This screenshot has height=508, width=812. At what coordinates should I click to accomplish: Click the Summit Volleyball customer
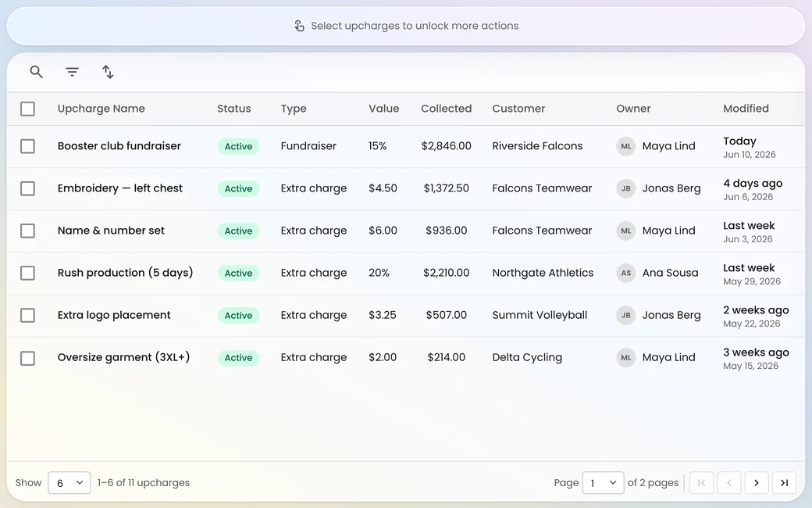(540, 315)
